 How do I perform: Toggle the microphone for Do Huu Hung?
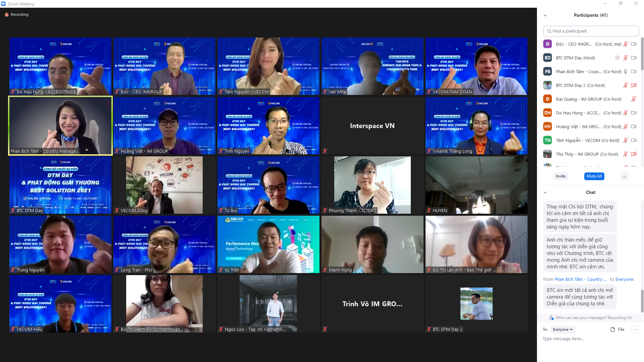click(x=626, y=113)
